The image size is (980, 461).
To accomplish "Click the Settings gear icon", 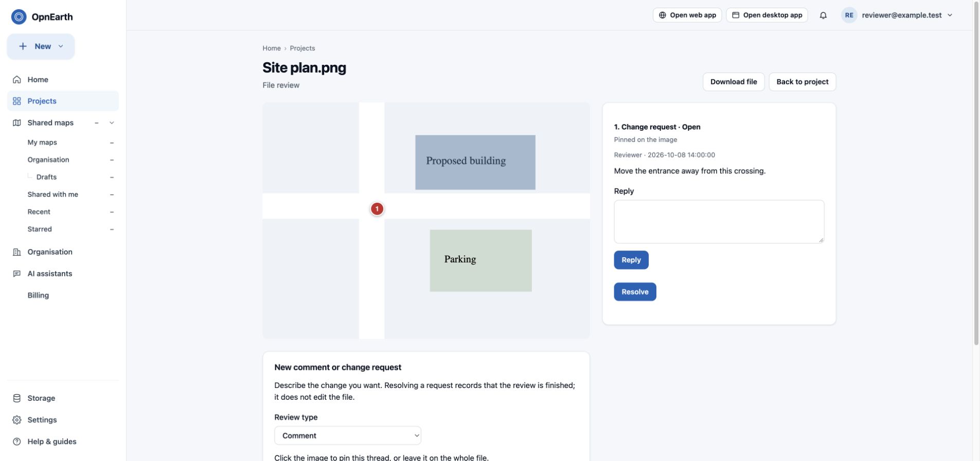I will pyautogui.click(x=17, y=420).
